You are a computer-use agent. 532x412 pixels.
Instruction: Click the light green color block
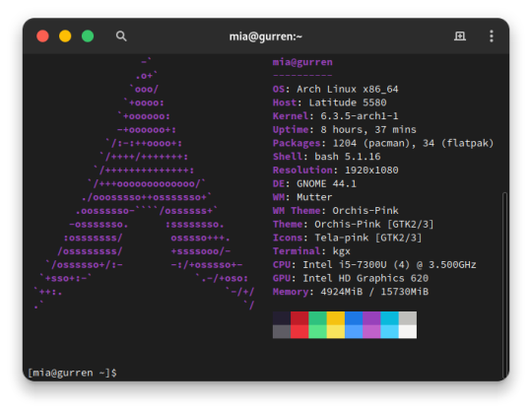tap(317, 331)
